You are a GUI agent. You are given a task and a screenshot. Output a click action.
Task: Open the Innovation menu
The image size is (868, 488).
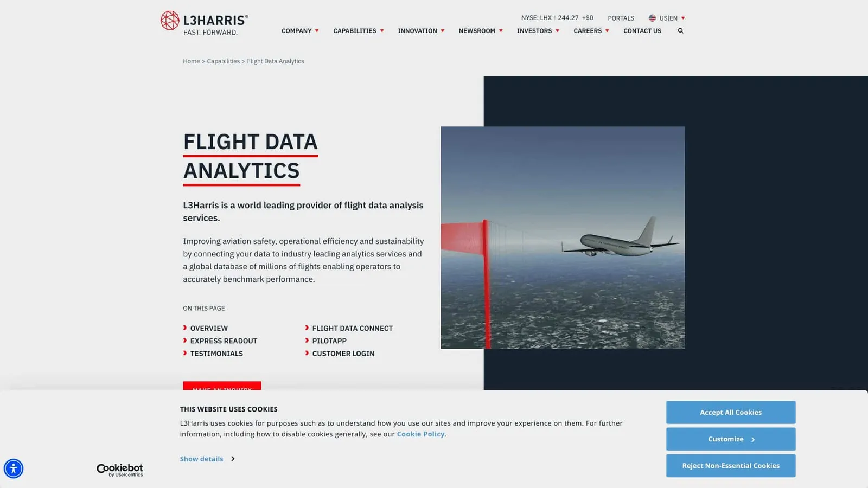tap(417, 31)
